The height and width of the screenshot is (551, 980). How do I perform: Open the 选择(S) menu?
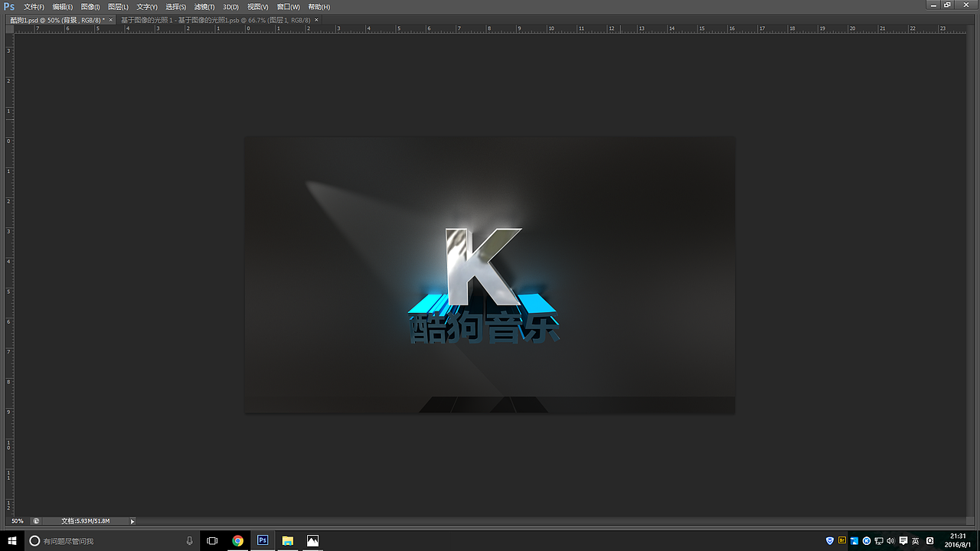tap(176, 7)
